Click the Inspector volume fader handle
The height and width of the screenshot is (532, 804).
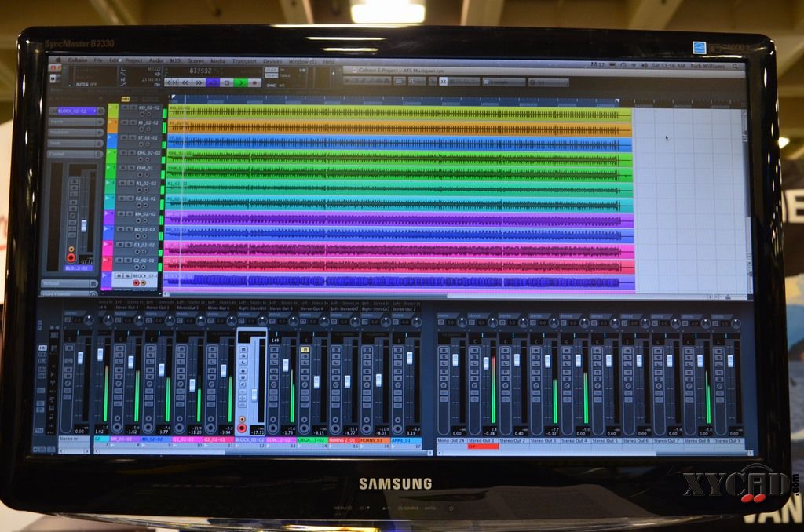tap(84, 226)
